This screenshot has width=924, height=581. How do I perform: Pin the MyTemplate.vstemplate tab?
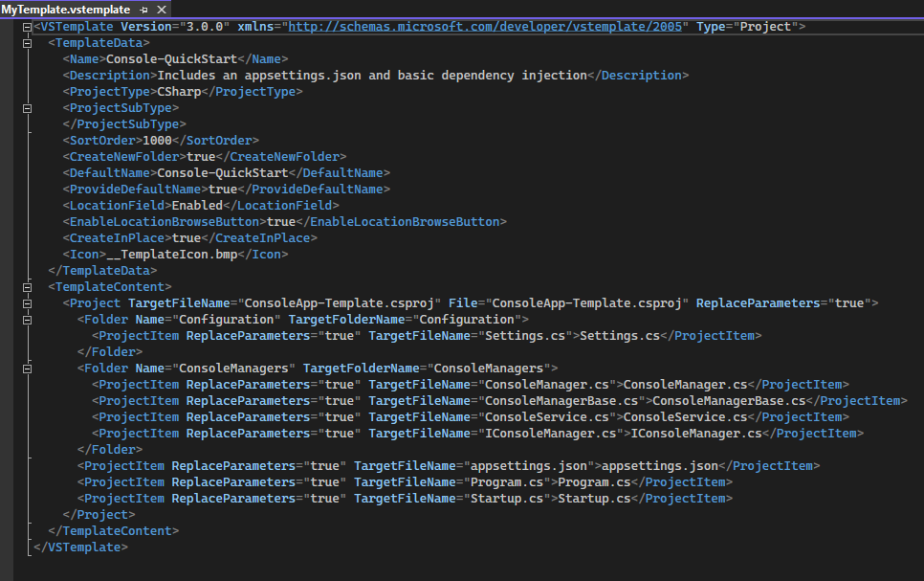[x=143, y=10]
